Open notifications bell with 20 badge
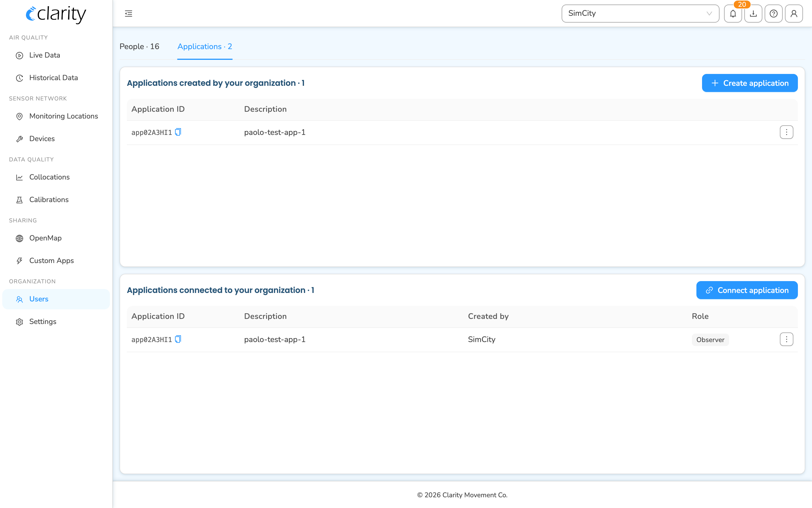 [733, 14]
